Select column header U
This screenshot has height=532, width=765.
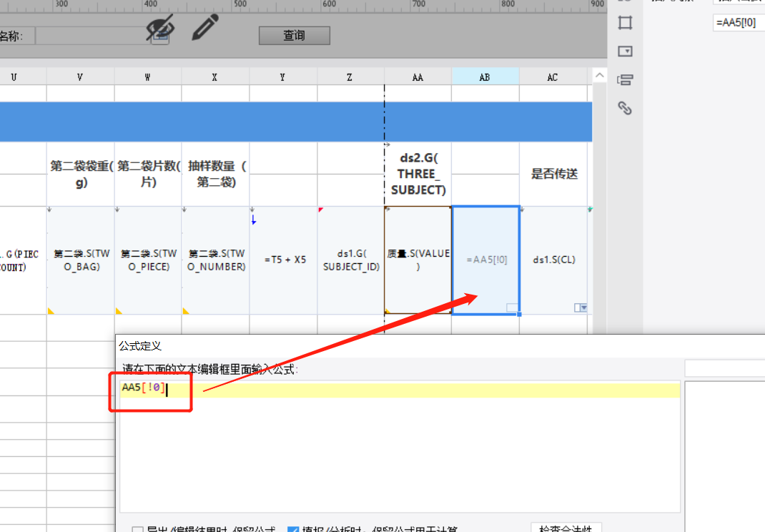[x=14, y=77]
